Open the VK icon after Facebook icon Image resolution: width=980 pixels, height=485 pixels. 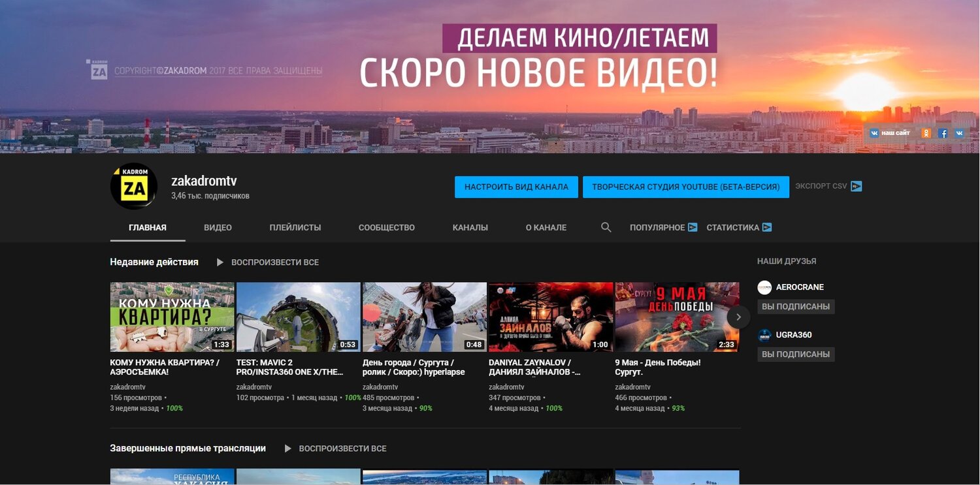[x=959, y=133]
